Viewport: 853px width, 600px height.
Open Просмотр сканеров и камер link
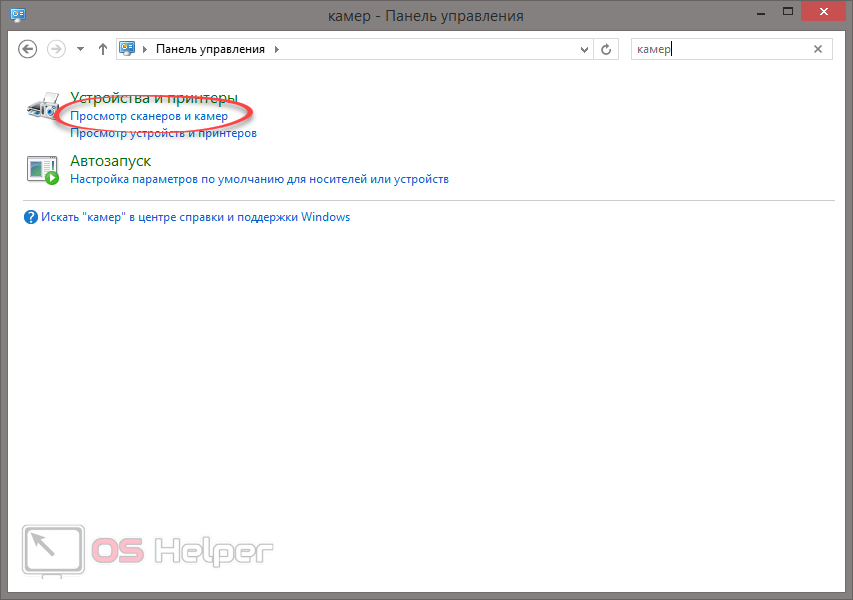tap(149, 116)
